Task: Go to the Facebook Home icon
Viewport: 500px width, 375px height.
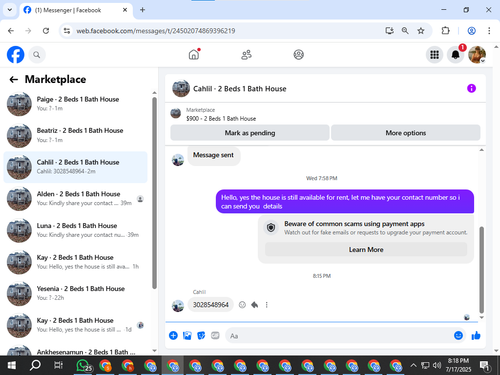Action: pos(194,54)
